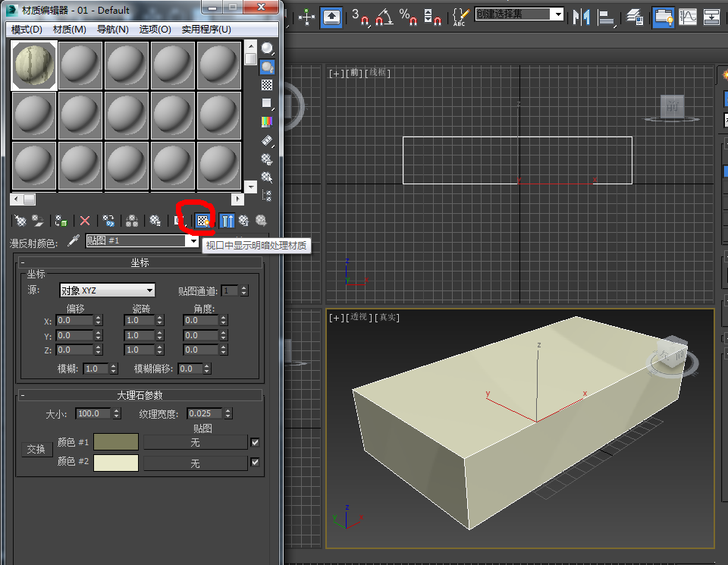
Task: Click the 颜色 #1 color swatch
Action: pyautogui.click(x=116, y=441)
